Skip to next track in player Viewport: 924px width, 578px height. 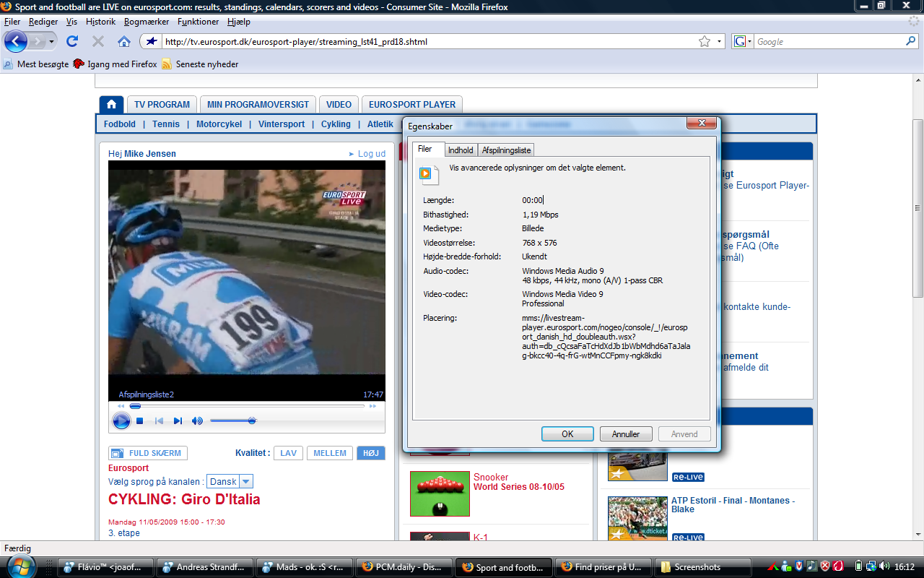178,420
